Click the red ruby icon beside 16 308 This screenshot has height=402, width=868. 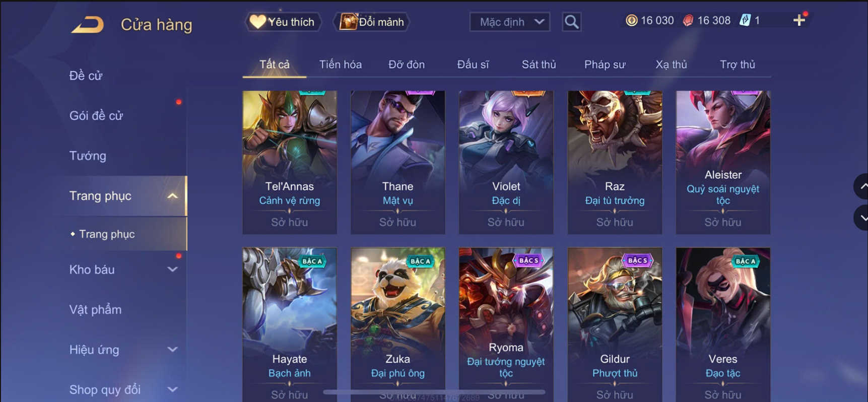pyautogui.click(x=688, y=20)
